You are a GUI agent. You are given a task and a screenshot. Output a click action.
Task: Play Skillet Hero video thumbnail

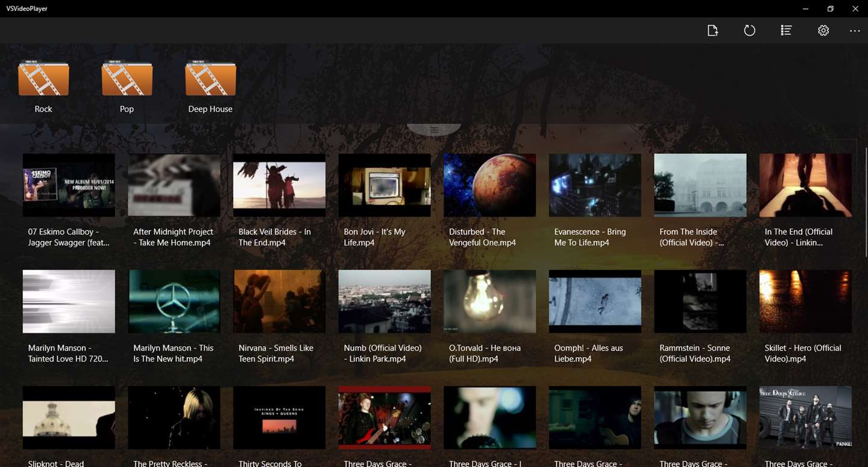pyautogui.click(x=805, y=302)
